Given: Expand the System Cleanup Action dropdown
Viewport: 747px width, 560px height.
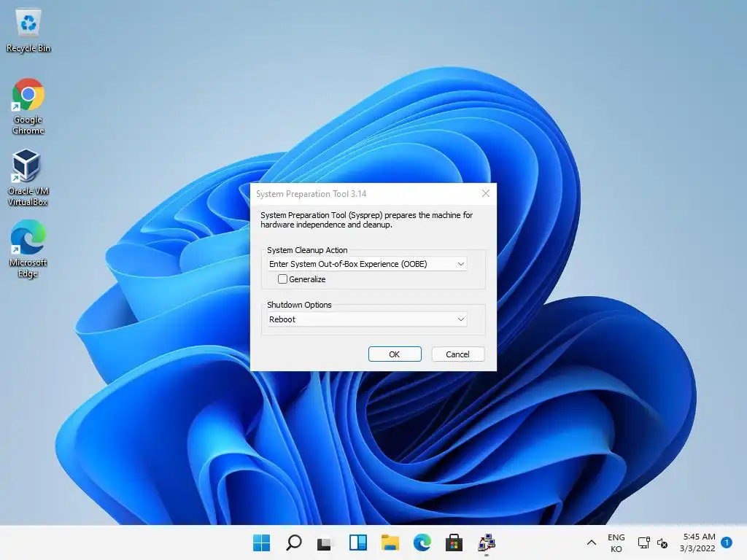Looking at the screenshot, I should pyautogui.click(x=367, y=264).
